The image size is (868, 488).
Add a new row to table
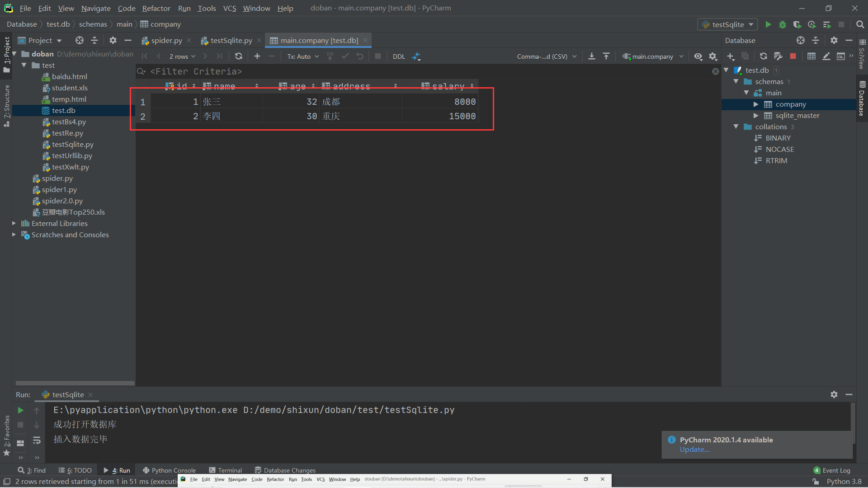[257, 56]
